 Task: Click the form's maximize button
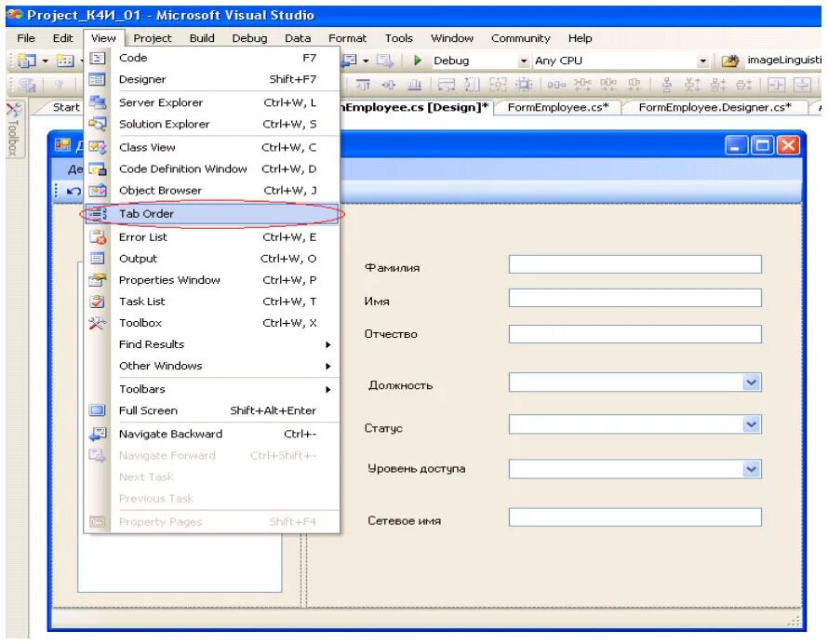[x=763, y=145]
